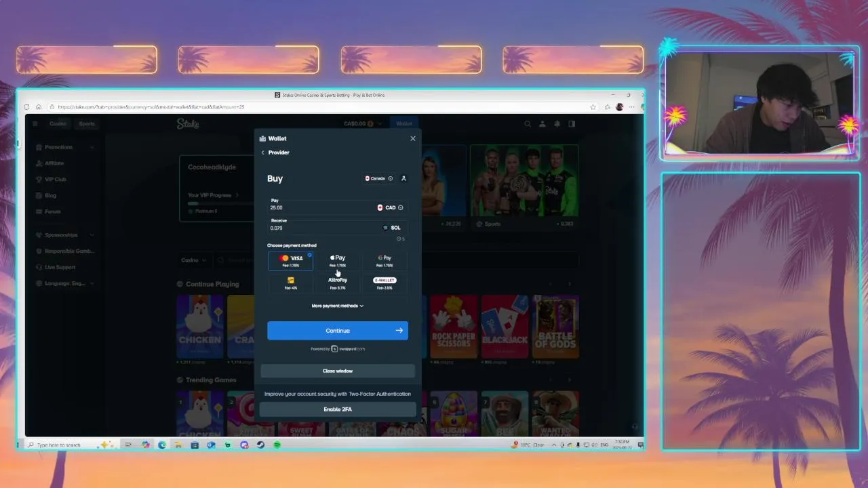Switch to the Casino tab in header

point(58,123)
